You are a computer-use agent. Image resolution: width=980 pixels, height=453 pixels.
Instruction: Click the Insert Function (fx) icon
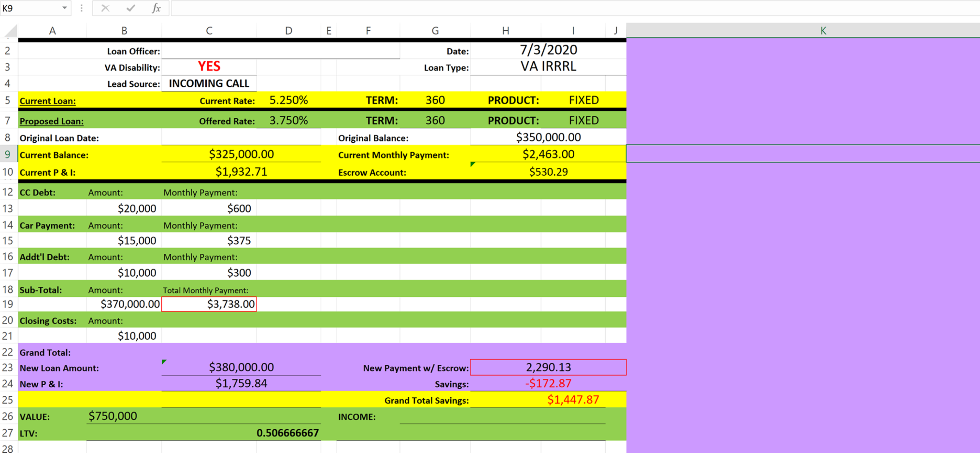coord(156,8)
